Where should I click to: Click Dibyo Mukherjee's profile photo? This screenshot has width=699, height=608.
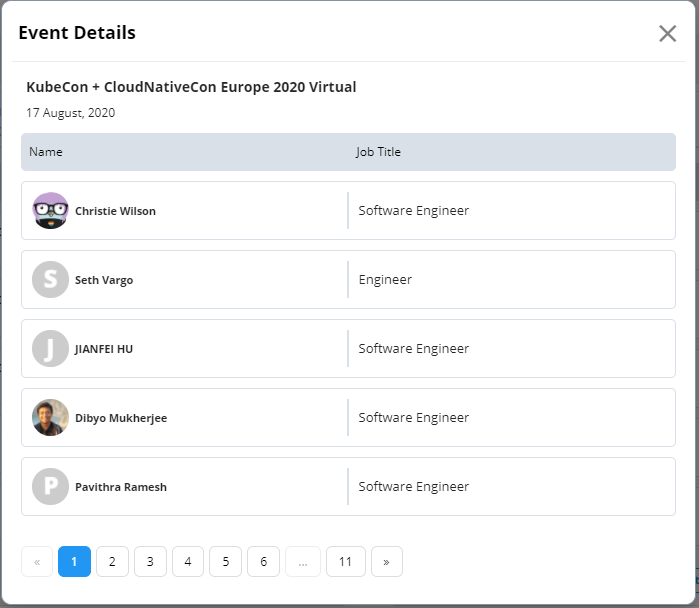[50, 418]
